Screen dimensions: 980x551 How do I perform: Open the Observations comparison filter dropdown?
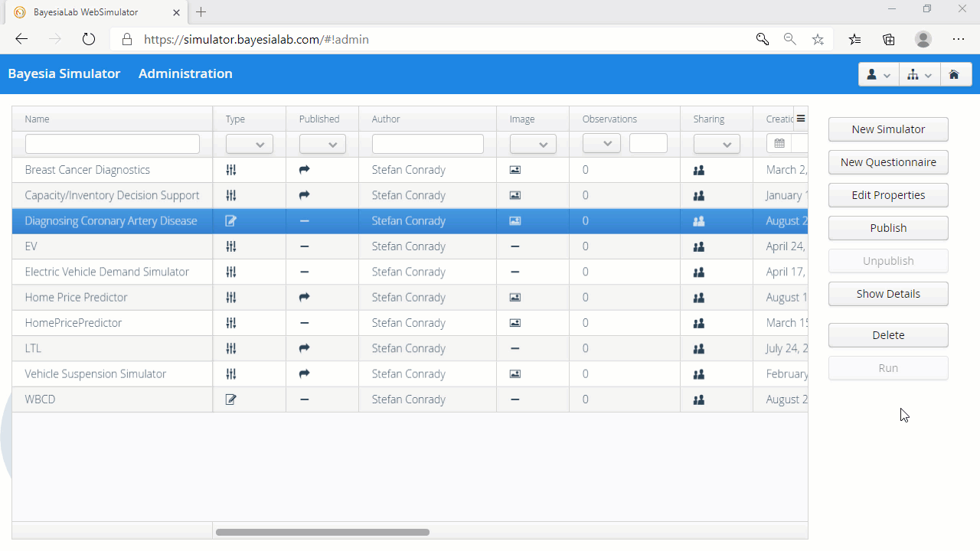(x=602, y=144)
